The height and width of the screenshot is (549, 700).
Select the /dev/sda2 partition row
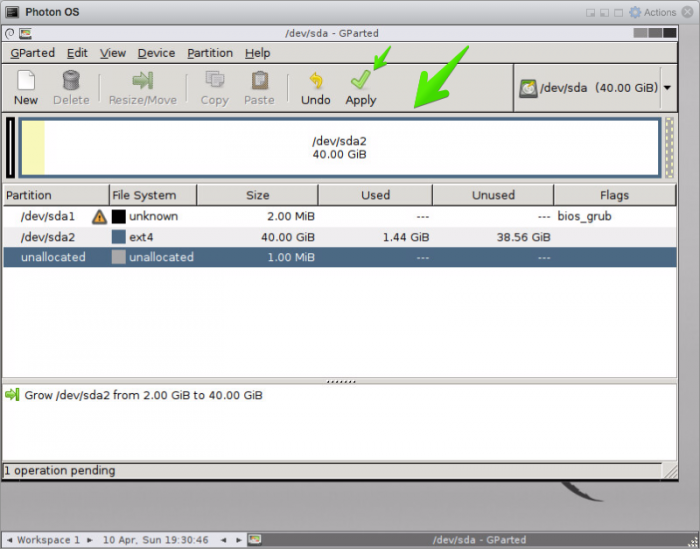coord(340,237)
